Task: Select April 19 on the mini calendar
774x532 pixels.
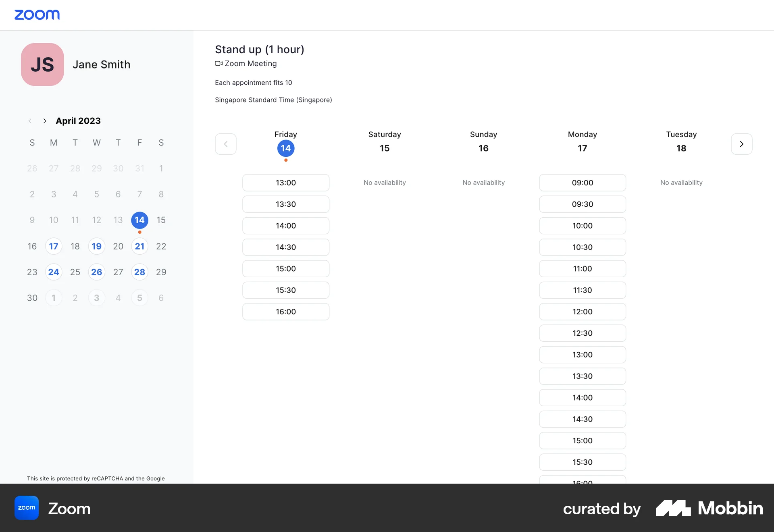Action: click(x=96, y=246)
